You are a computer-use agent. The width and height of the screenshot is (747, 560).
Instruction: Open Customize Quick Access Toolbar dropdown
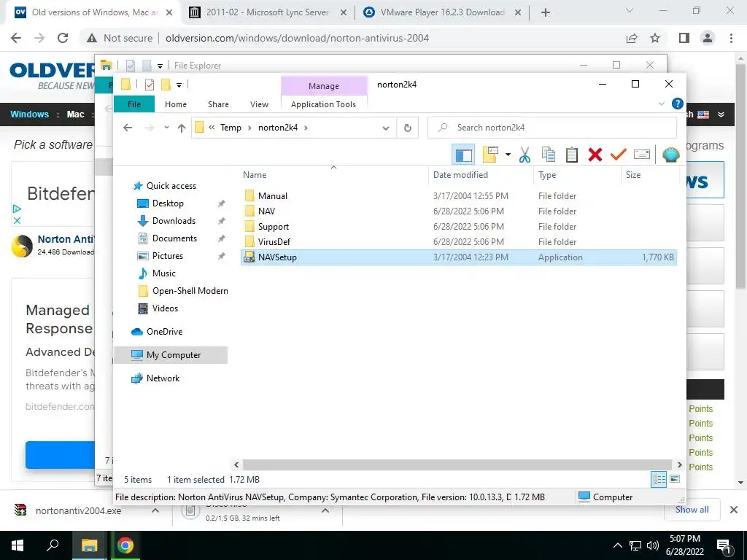179,85
